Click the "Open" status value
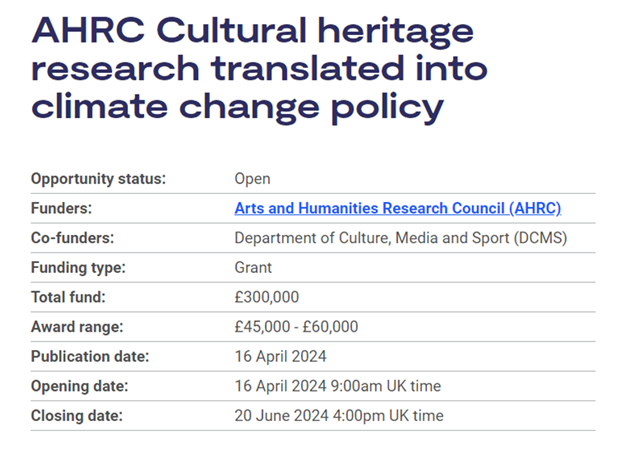Viewport: 635px width, 455px height. coord(252,179)
